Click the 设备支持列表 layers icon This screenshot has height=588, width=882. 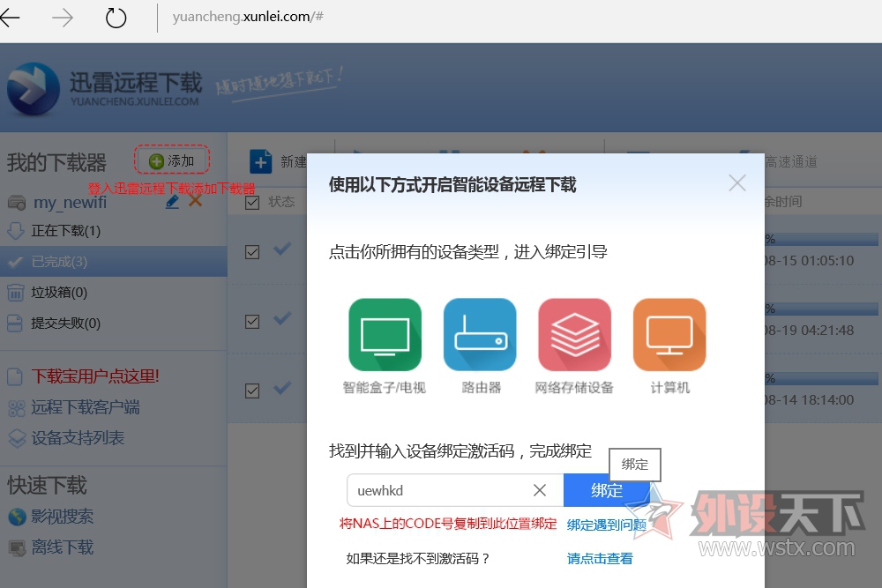17,438
